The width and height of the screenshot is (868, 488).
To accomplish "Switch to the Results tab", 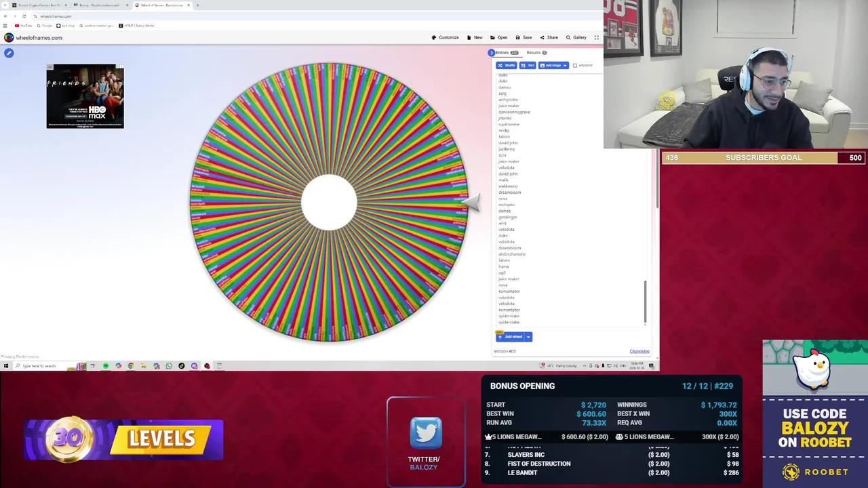I will 536,52.
